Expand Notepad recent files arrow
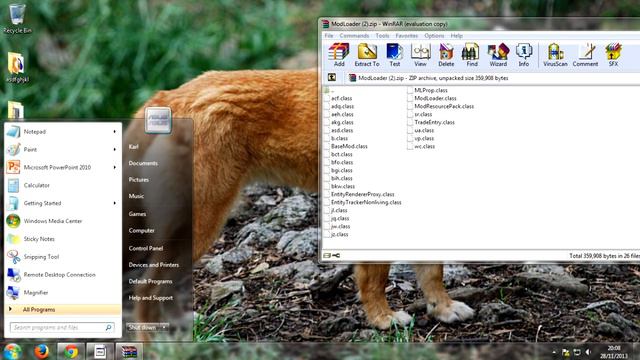Screen dimensions: 640x360 point(115,131)
